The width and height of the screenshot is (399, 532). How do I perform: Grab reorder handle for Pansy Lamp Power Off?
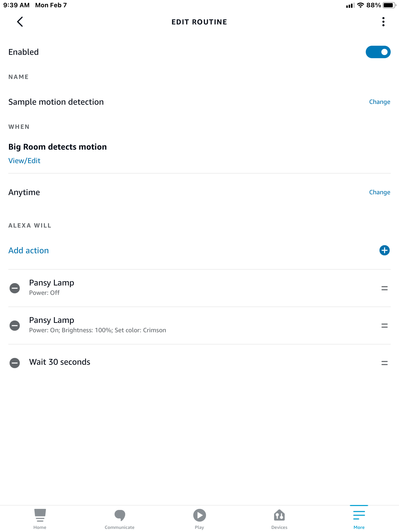point(384,288)
